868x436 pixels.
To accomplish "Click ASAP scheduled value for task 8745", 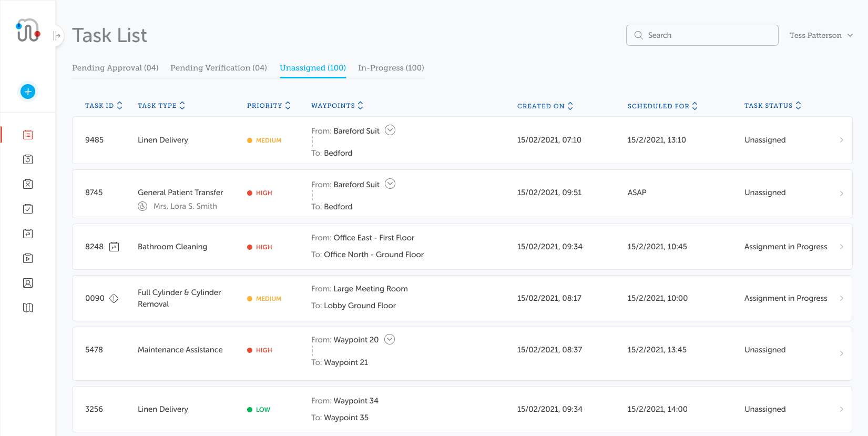I will coord(637,192).
